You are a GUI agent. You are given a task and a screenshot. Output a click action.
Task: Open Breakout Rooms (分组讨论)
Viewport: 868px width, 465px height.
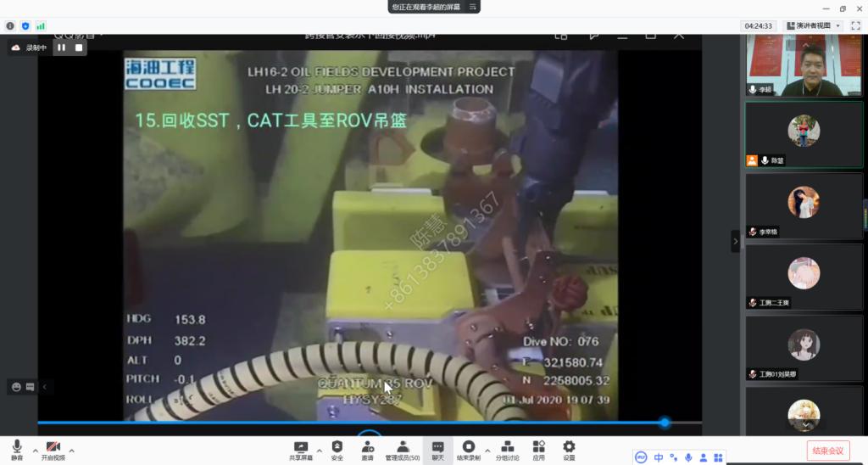[507, 447]
